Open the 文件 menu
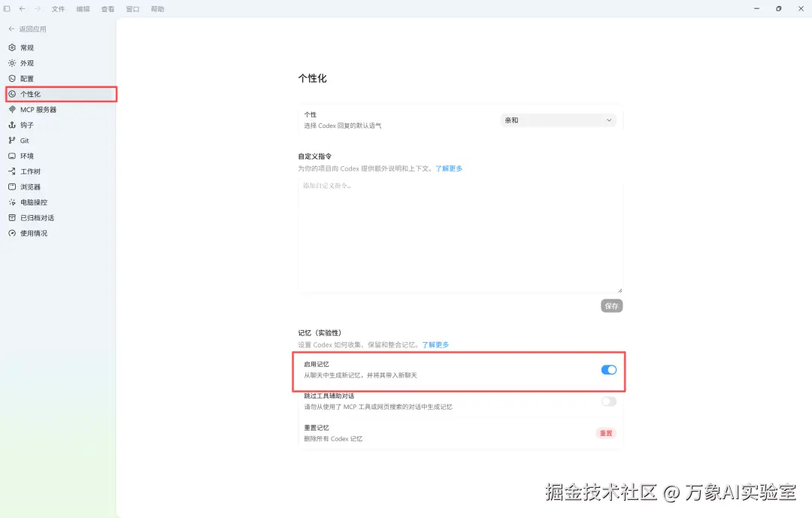812x518 pixels. pyautogui.click(x=58, y=9)
